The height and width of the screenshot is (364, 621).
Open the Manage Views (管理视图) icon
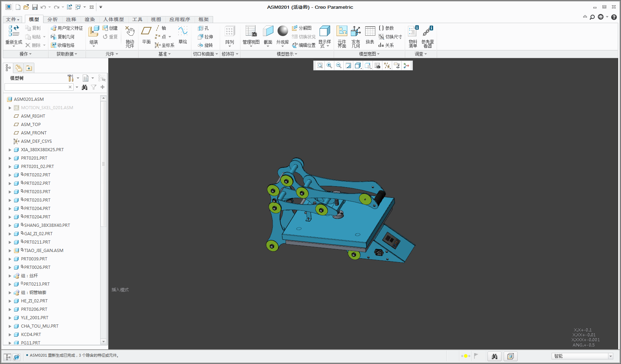(251, 31)
